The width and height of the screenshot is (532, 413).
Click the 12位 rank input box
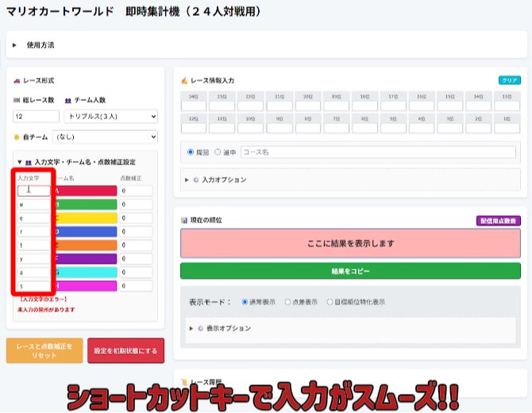(x=194, y=128)
